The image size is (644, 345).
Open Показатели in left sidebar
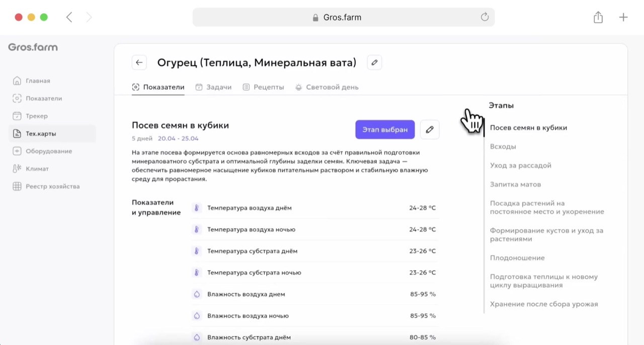pyautogui.click(x=44, y=98)
